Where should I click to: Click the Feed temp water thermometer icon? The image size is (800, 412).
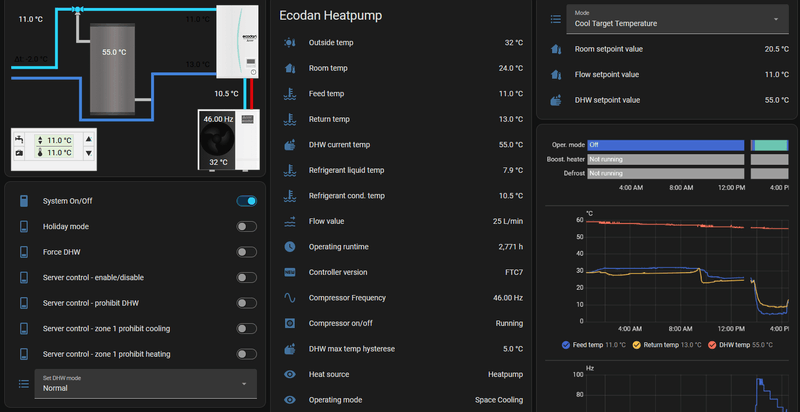click(290, 94)
